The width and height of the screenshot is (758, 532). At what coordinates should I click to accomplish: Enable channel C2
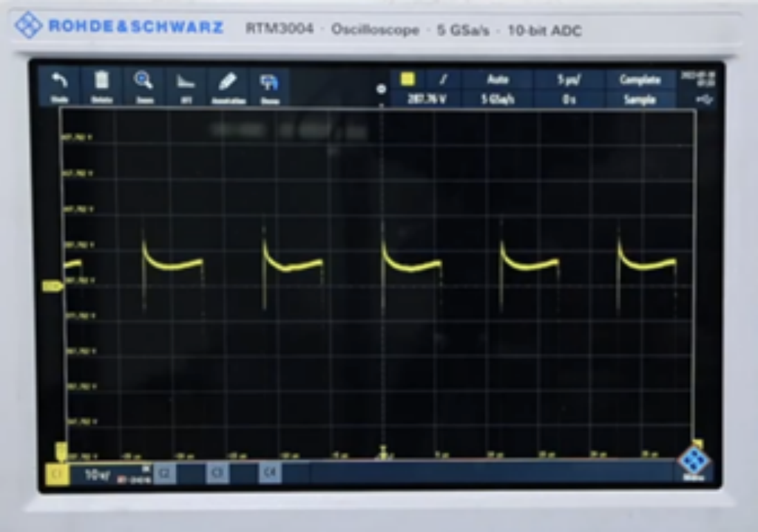coord(164,473)
